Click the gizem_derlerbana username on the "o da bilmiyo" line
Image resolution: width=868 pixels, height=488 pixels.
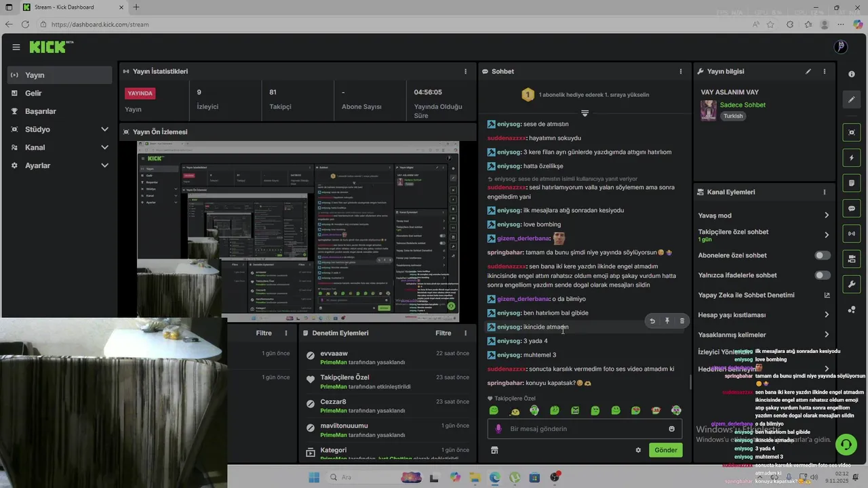(523, 299)
